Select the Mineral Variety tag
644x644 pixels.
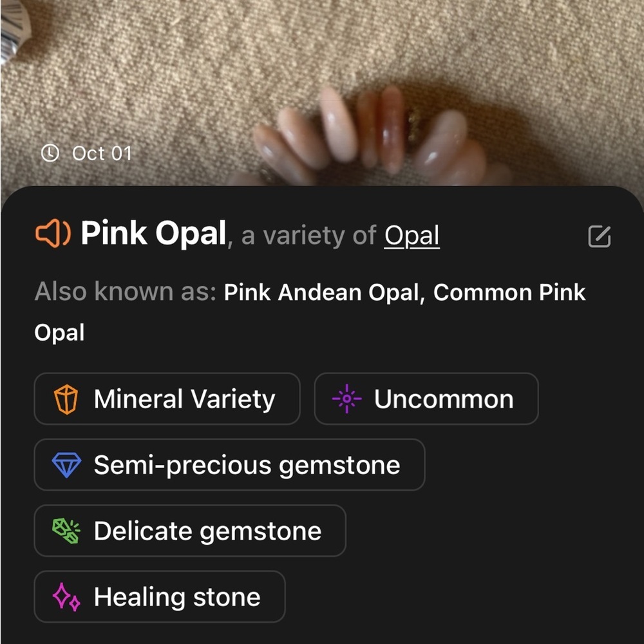(167, 399)
